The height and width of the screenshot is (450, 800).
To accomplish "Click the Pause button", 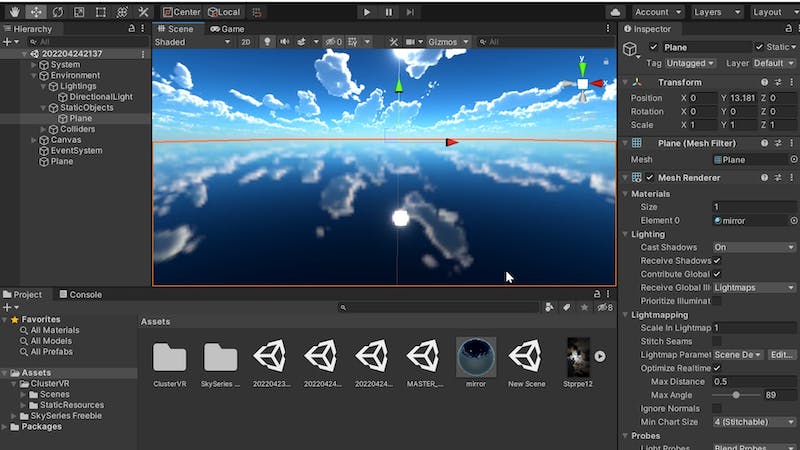I will click(x=388, y=12).
